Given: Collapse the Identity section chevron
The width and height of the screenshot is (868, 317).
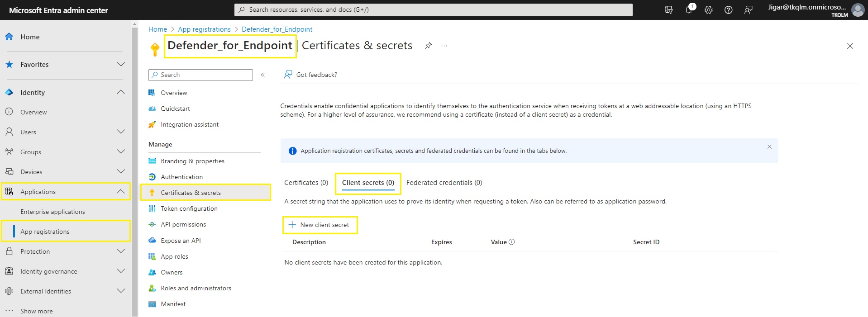Looking at the screenshot, I should coord(121,92).
